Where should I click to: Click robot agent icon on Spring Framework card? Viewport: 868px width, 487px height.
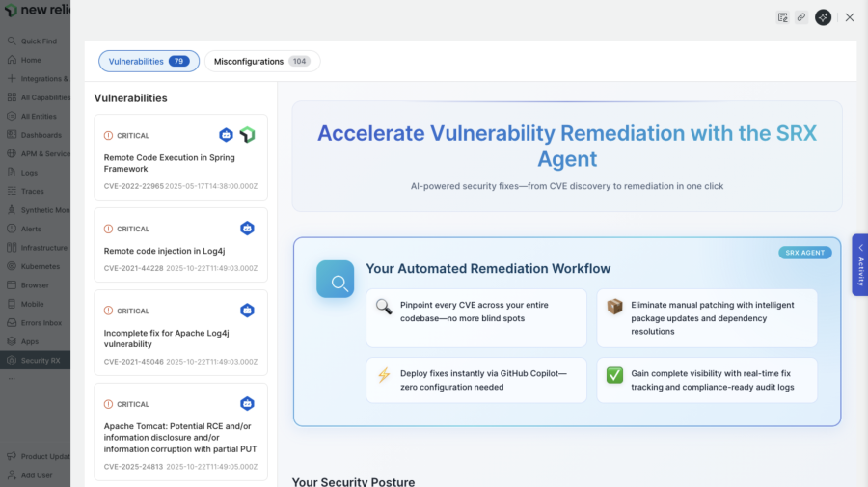(x=226, y=135)
